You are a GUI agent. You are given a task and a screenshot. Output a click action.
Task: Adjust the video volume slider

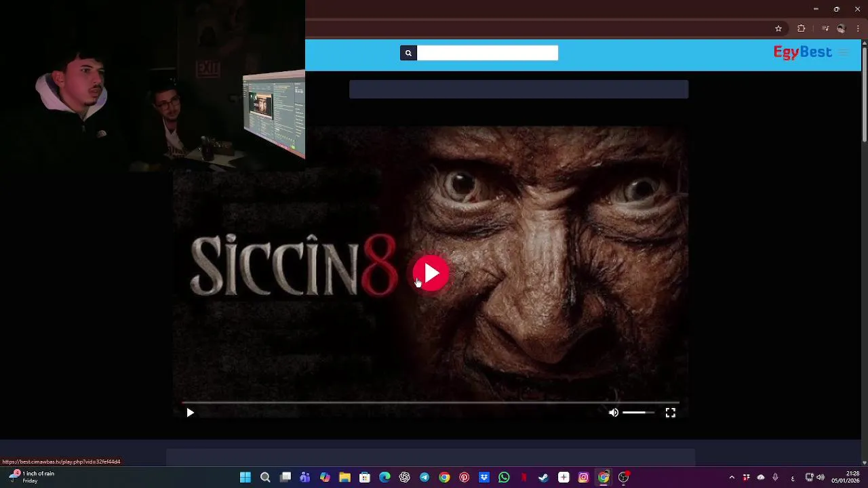point(639,413)
